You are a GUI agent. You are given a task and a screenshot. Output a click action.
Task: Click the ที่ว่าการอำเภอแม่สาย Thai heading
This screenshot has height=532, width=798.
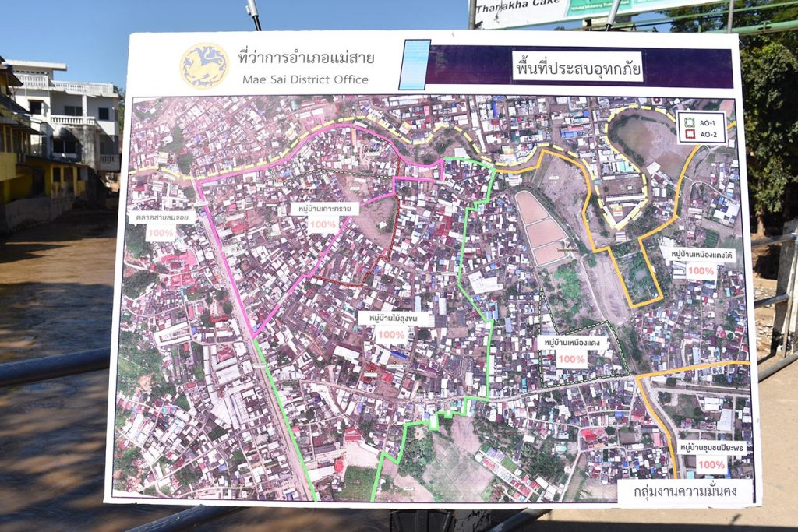[306, 58]
